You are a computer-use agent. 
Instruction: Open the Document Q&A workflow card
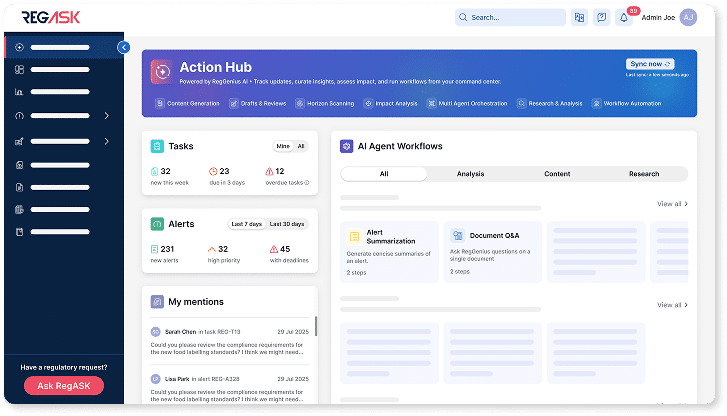[x=492, y=252]
